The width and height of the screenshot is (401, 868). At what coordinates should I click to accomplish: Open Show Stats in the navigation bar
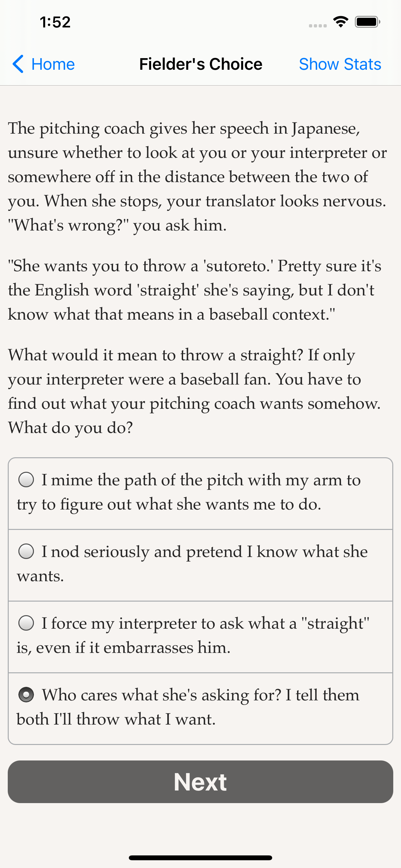(340, 64)
